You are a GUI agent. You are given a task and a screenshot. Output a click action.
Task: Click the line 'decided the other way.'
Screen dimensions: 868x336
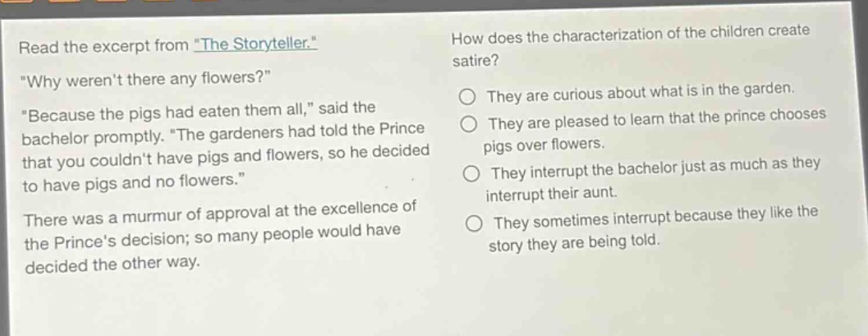[113, 264]
